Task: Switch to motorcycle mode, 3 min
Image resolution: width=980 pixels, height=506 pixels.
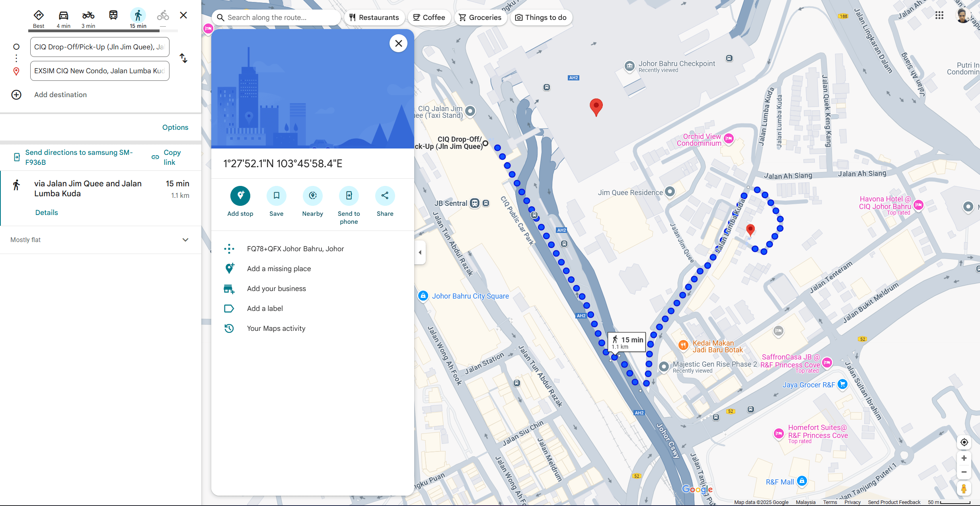Action: 88,19
